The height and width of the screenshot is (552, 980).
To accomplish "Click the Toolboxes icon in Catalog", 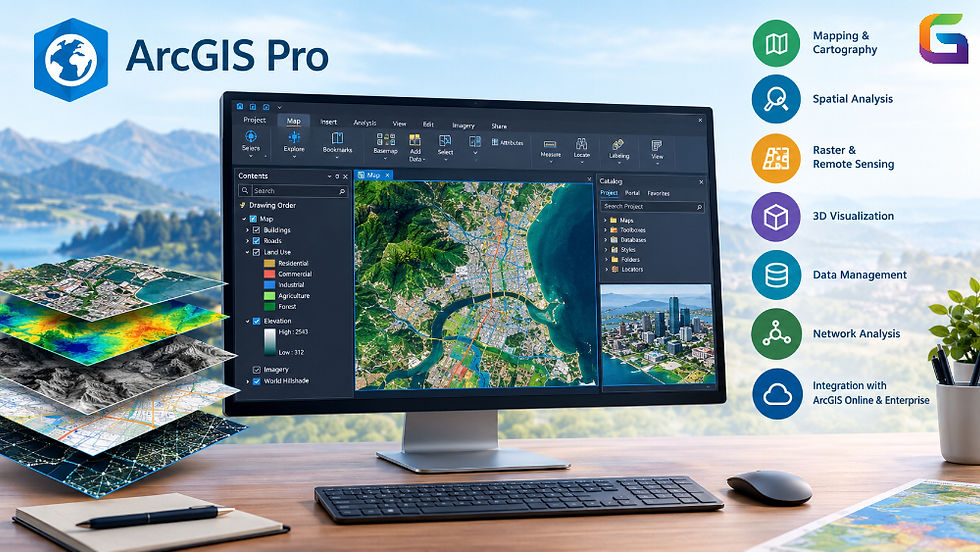I will coord(614,229).
